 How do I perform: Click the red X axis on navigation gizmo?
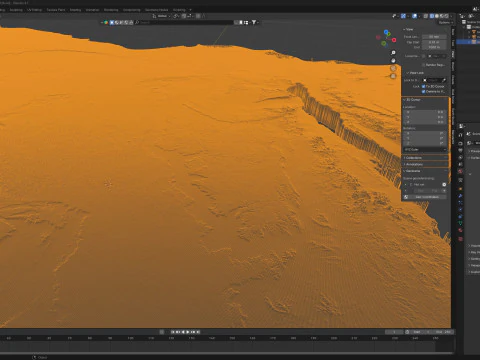(x=394, y=40)
